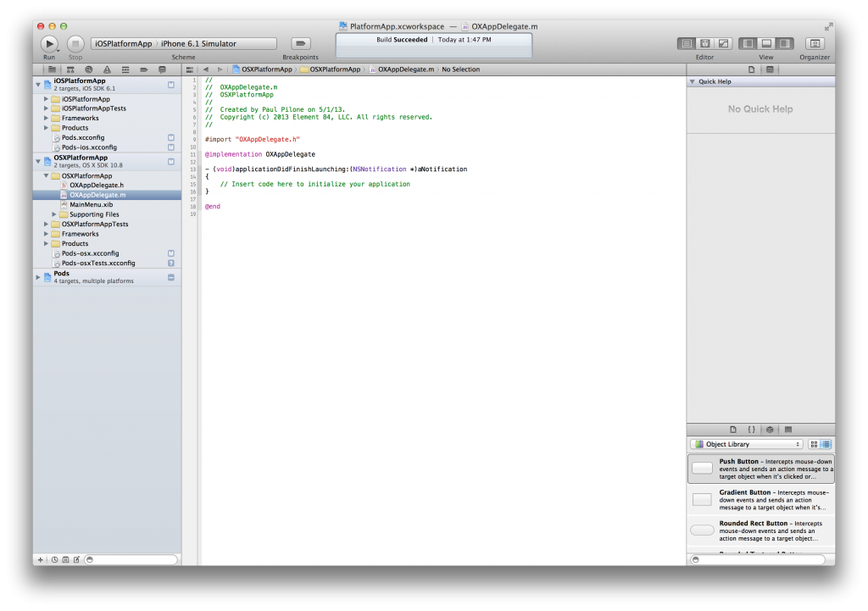Image resolution: width=868 pixels, height=611 pixels.
Task: Show the Symbol navigator
Action: click(x=70, y=69)
